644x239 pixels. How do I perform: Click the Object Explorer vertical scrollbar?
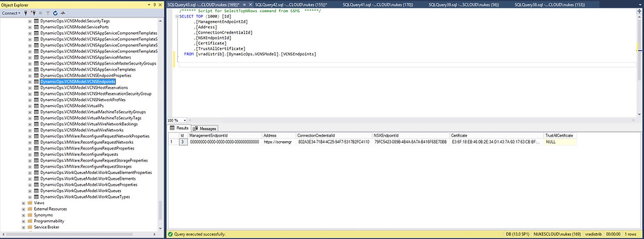[160, 123]
